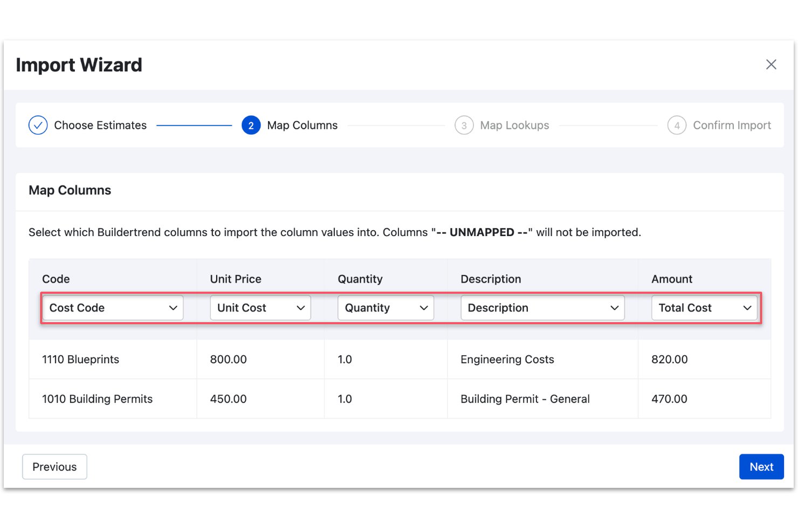Select the 1010 Building Permits cell

pos(113,399)
